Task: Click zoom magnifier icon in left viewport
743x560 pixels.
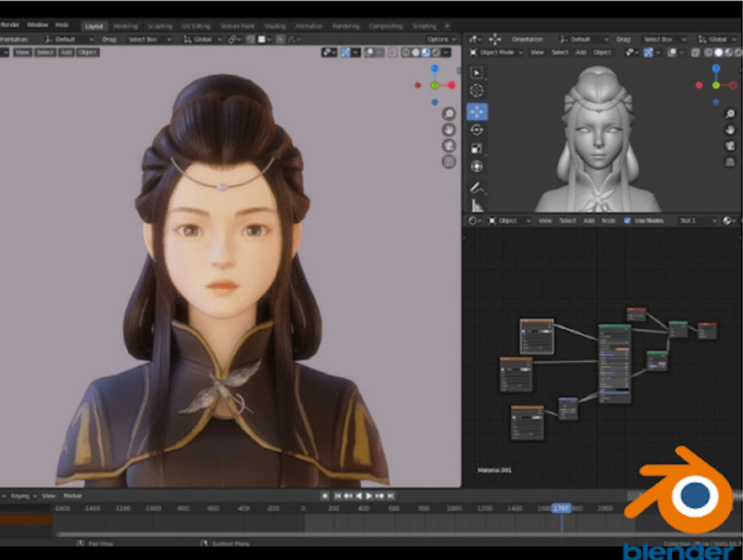Action: pyautogui.click(x=449, y=113)
